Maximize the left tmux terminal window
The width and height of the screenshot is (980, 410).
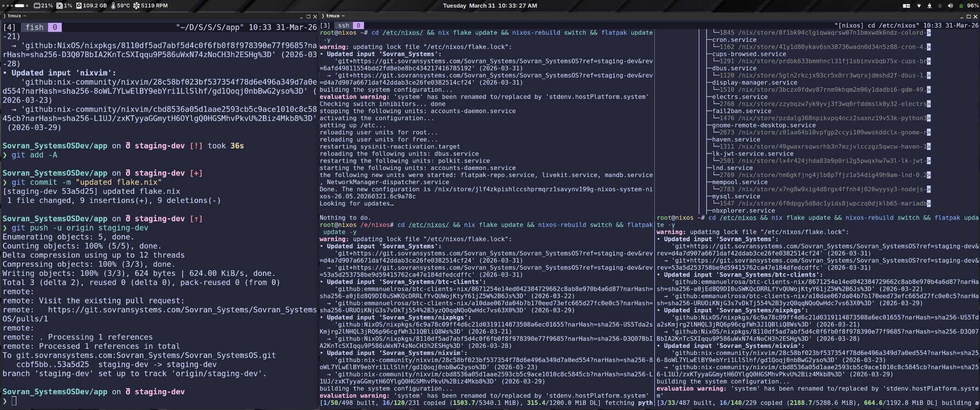coord(308,16)
